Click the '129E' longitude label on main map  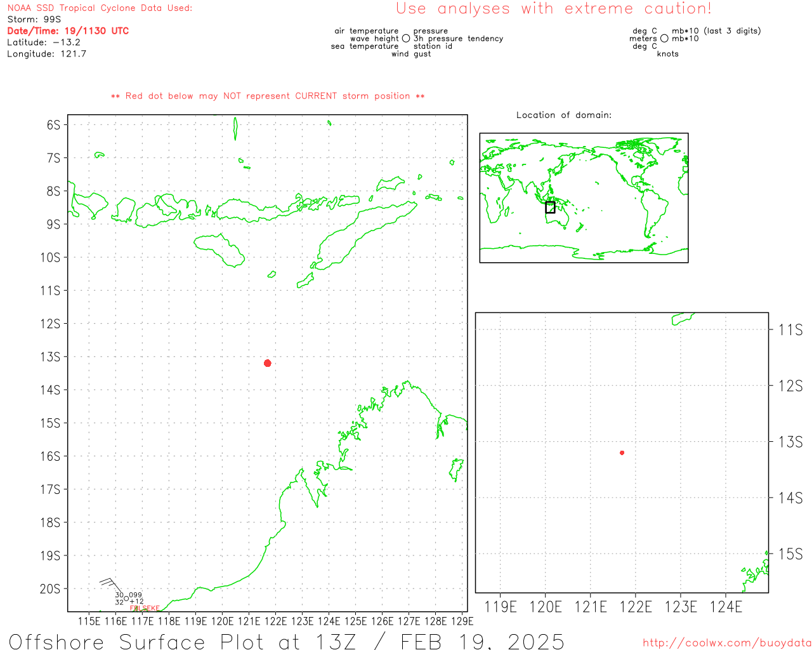click(462, 621)
